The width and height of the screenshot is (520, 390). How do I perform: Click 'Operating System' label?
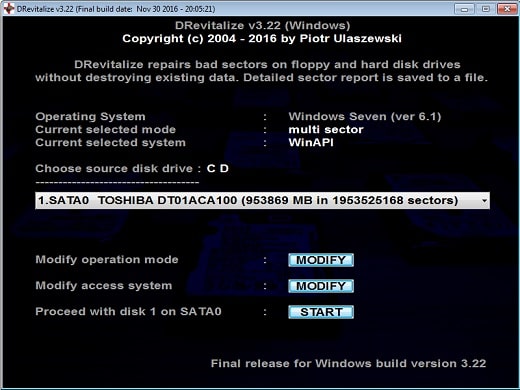[90, 117]
